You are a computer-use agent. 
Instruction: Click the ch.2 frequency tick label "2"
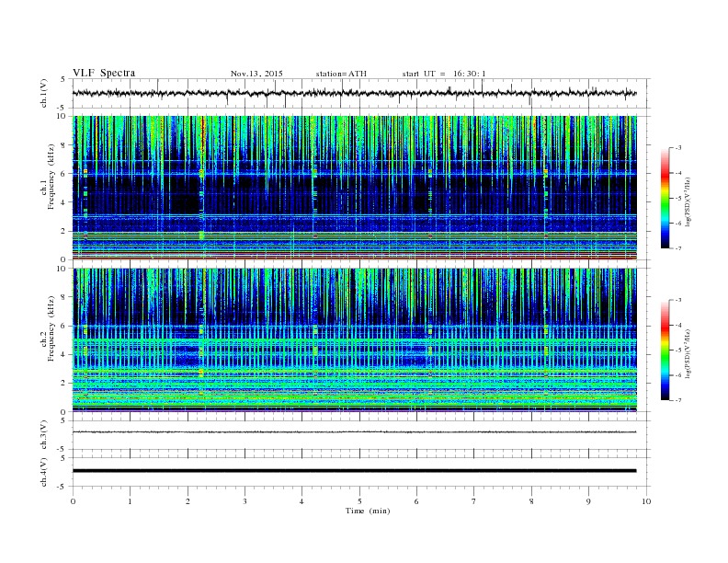click(64, 384)
